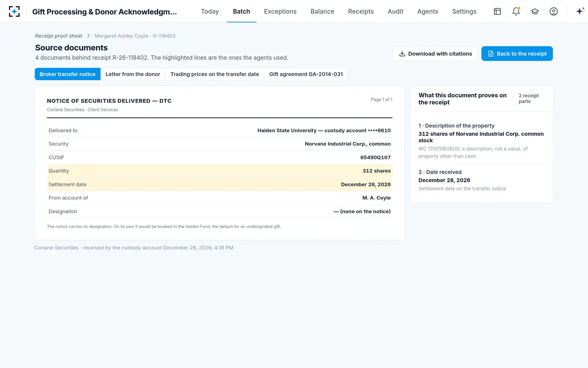This screenshot has width=588, height=368.
Task: Click the Notice of Securities Delivered title
Action: click(109, 101)
